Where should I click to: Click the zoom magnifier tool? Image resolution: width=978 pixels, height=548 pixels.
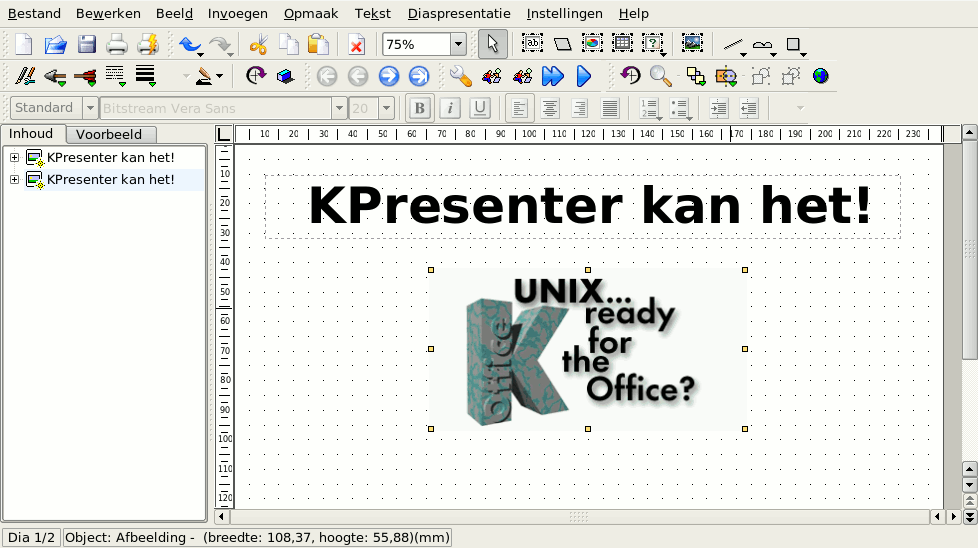(x=660, y=76)
